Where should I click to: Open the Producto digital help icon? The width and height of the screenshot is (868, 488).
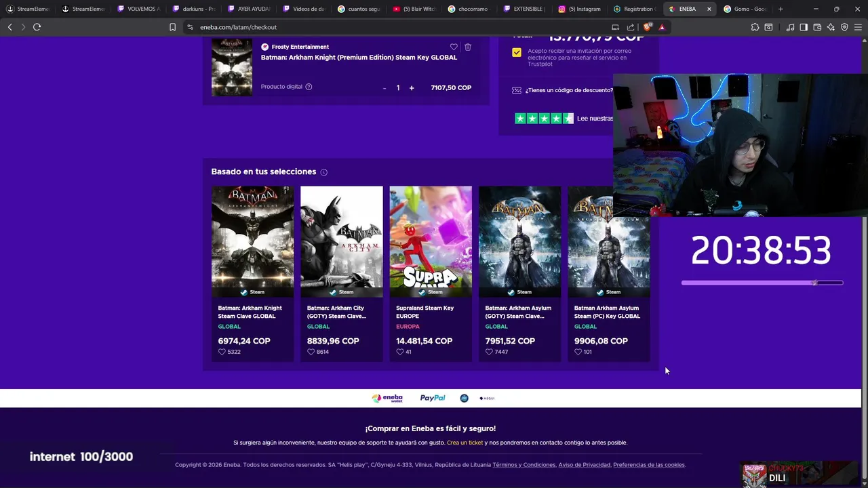[x=309, y=87]
